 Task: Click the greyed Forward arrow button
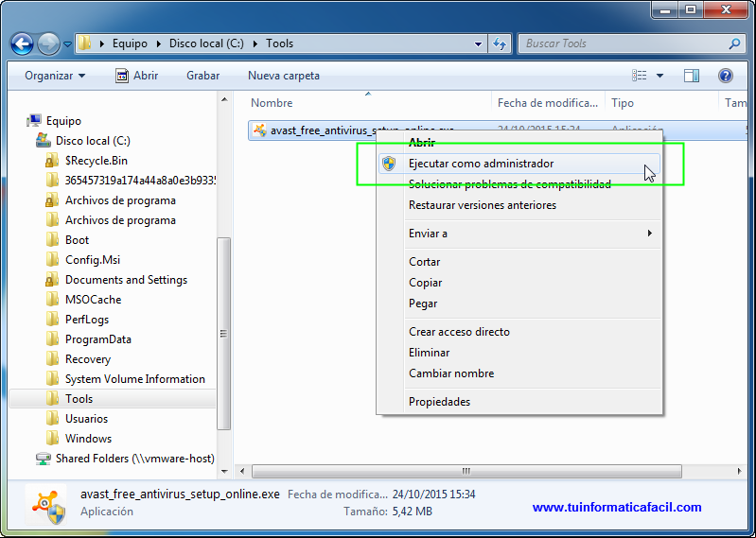pos(48,44)
